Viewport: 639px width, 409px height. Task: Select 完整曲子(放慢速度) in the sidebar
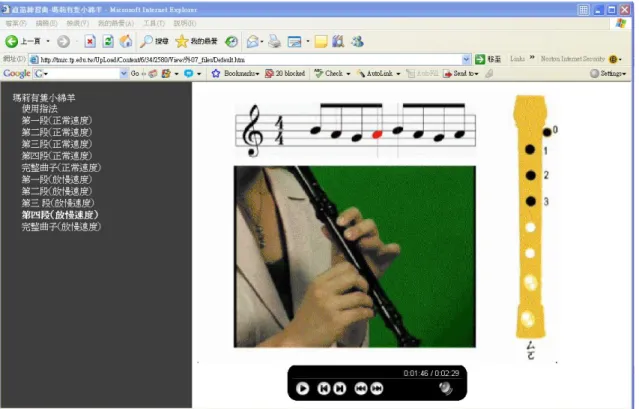pos(61,226)
